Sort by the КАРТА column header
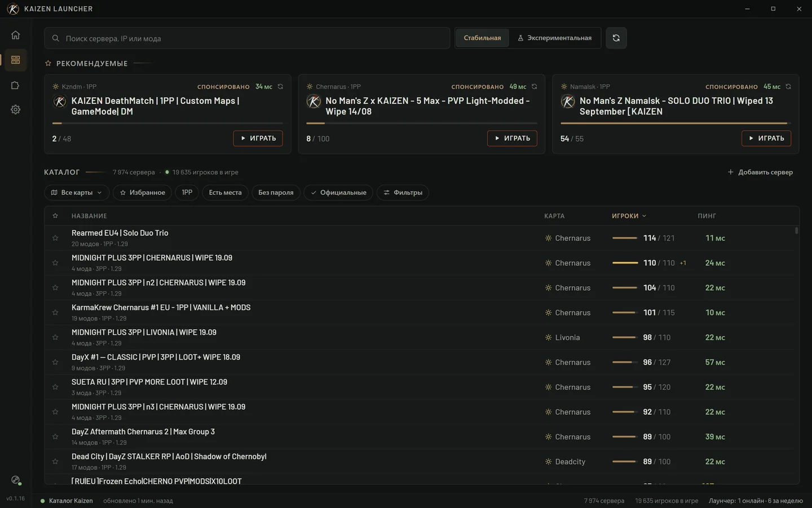Image resolution: width=812 pixels, height=508 pixels. click(554, 216)
